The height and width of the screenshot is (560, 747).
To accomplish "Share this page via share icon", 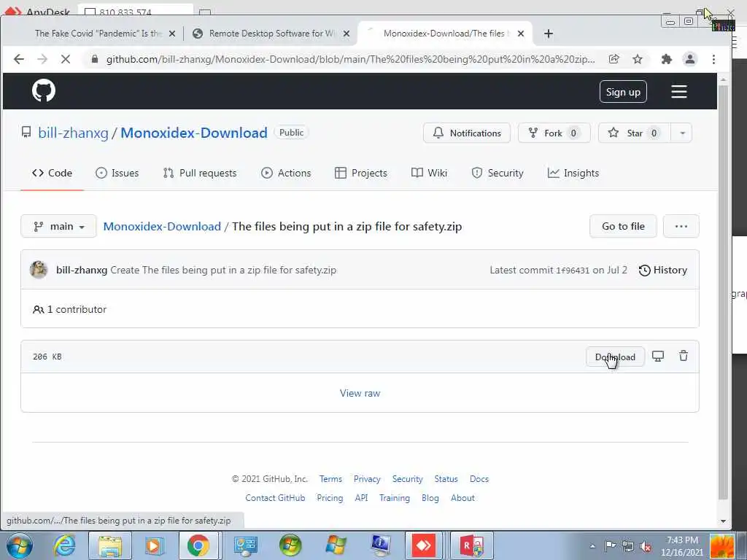I will coord(614,59).
